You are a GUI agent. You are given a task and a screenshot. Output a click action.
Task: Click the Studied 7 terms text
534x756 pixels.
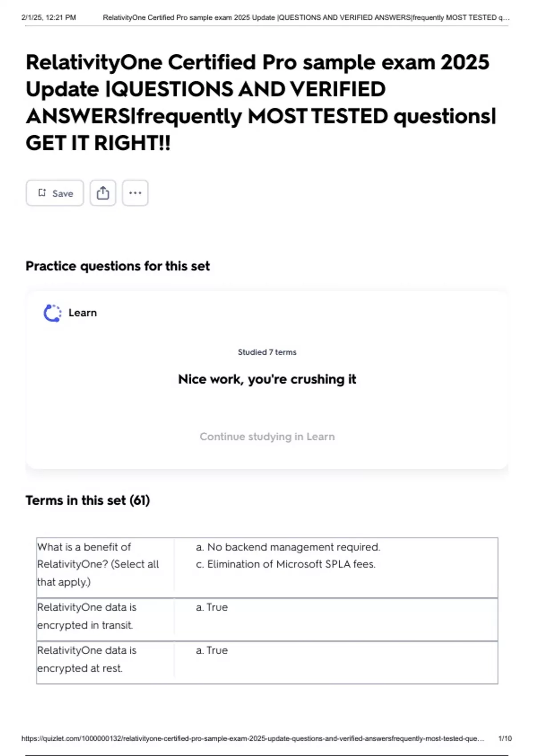pyautogui.click(x=267, y=352)
